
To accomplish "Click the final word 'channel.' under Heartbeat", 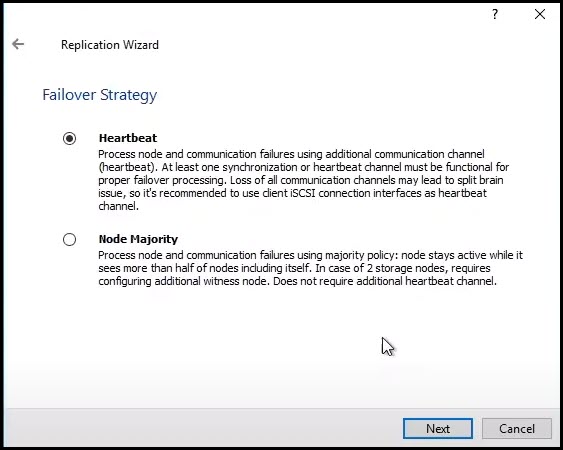I will pos(118,206).
